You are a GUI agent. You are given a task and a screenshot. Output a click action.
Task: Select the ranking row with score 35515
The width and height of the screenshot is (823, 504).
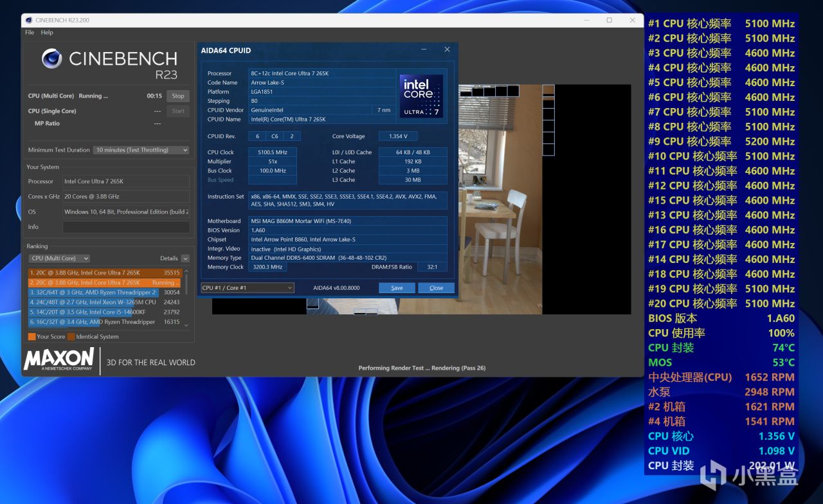tap(104, 273)
